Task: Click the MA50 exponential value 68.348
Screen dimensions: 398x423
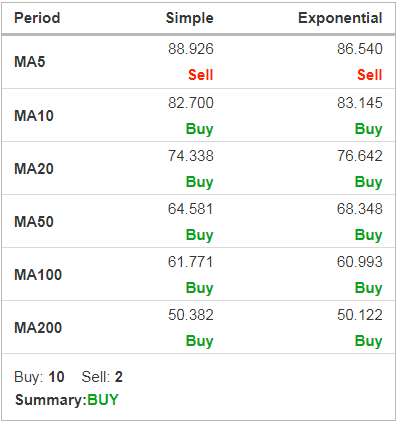Action: [359, 209]
